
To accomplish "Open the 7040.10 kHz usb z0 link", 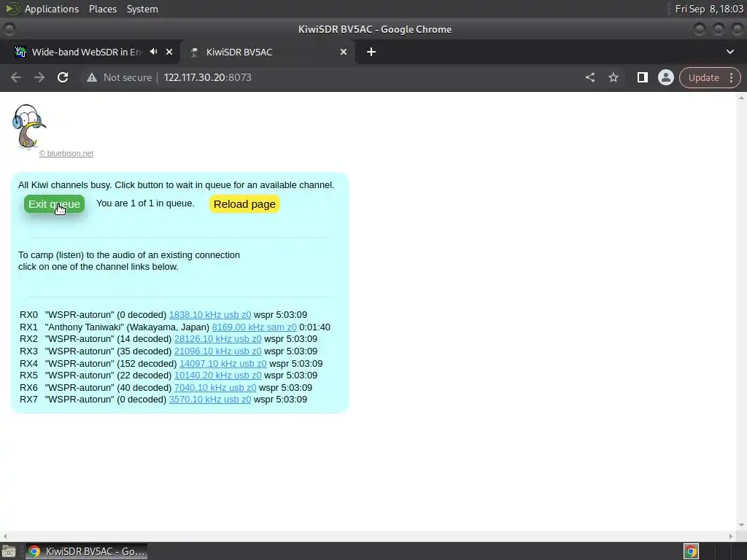I will coord(215,388).
